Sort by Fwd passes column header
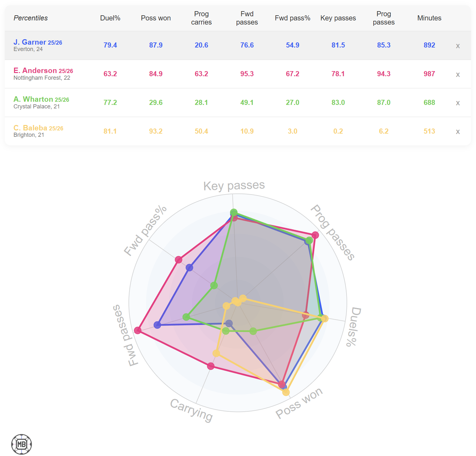The width and height of the screenshot is (476, 456). tap(247, 18)
